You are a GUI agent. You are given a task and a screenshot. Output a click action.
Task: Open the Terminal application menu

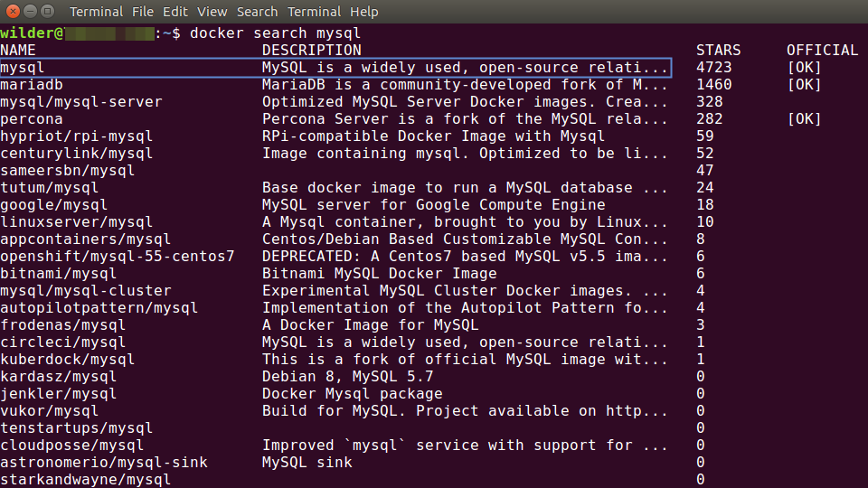click(x=96, y=12)
